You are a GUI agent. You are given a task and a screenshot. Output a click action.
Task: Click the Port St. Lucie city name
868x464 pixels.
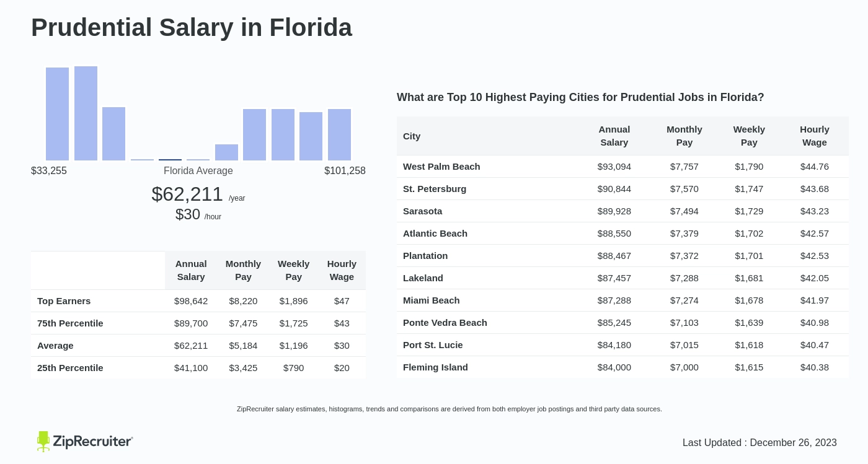(433, 345)
